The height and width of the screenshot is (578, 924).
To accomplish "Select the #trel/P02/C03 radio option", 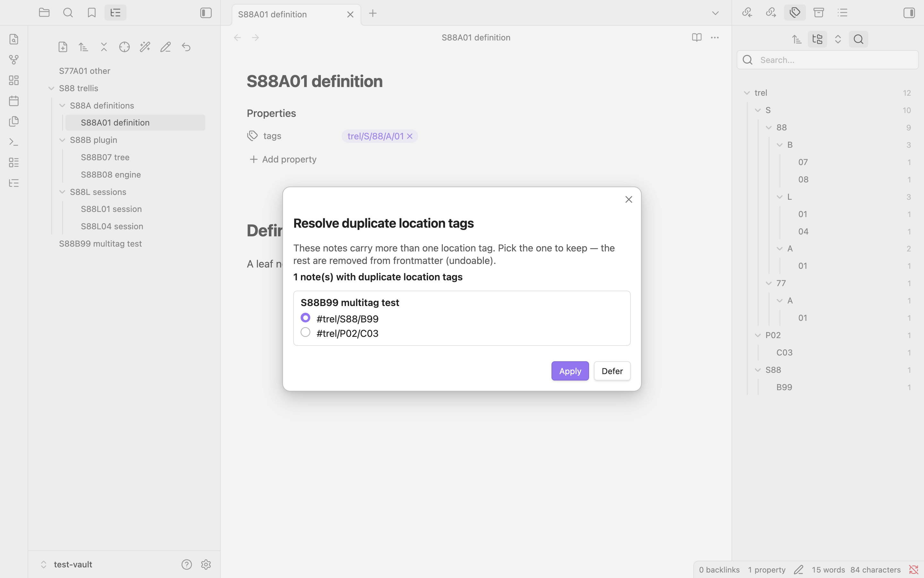I will pos(305,332).
